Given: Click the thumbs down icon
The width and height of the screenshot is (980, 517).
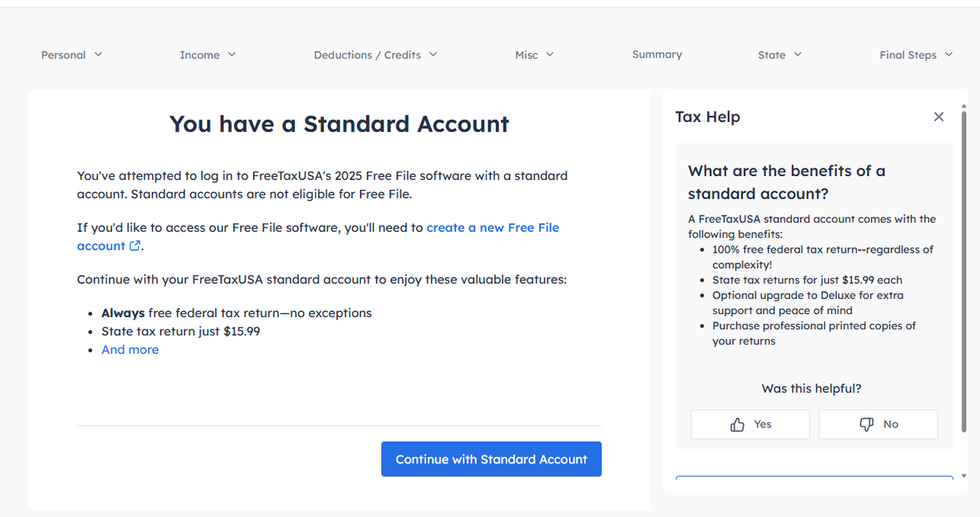Looking at the screenshot, I should tap(867, 424).
